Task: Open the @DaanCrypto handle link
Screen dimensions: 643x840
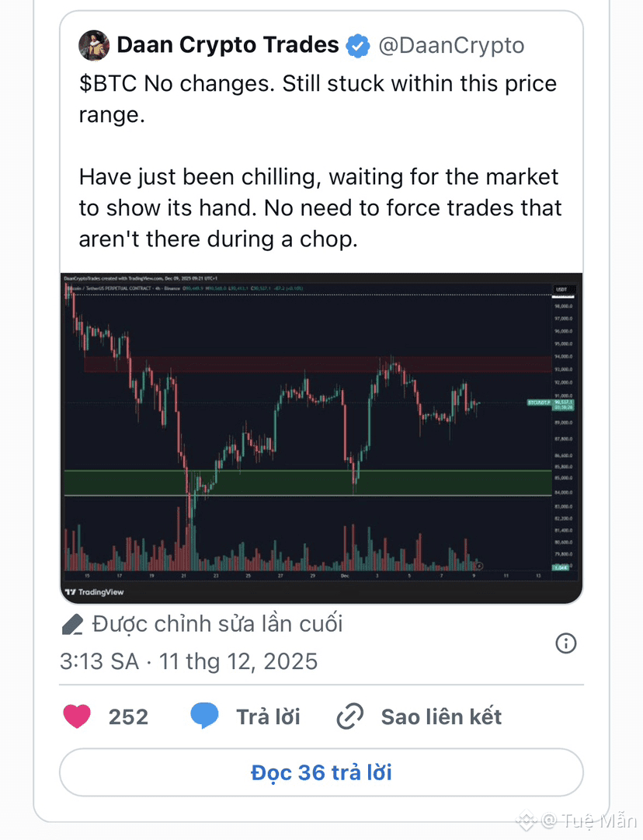Action: (x=451, y=46)
